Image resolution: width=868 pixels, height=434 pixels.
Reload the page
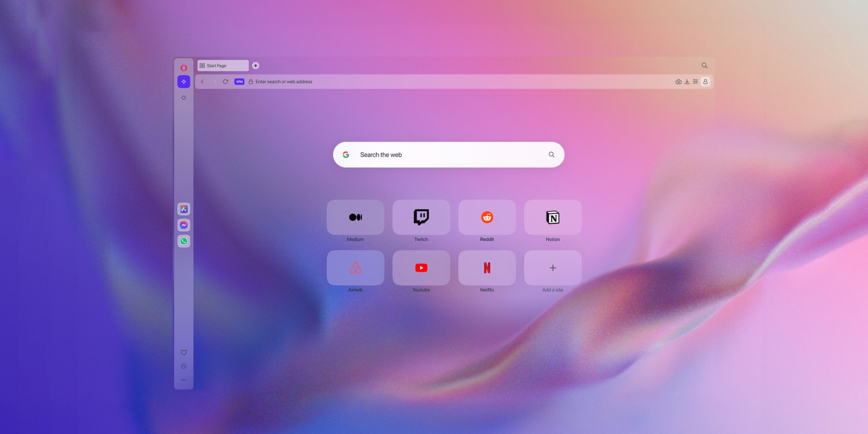(x=225, y=82)
